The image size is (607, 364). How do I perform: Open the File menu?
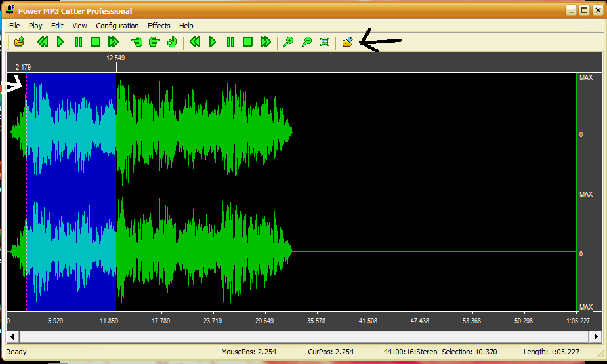point(14,26)
